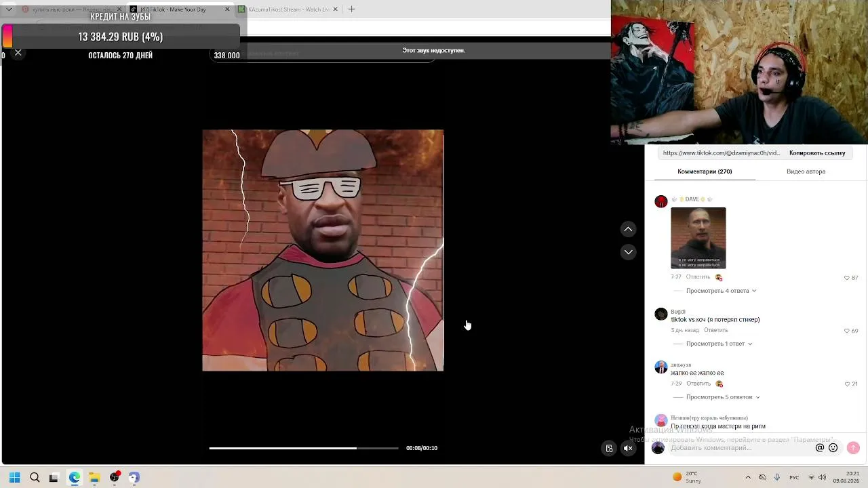Open the pink pig avatar commenter profile
The width and height of the screenshot is (868, 488).
click(x=661, y=421)
